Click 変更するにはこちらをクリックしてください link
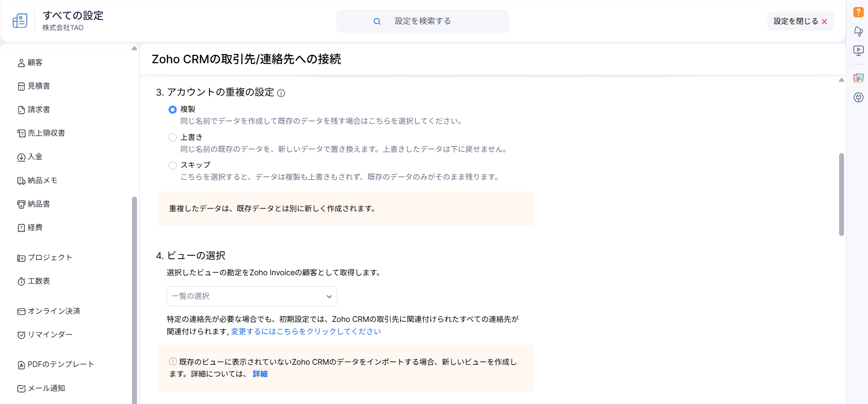The width and height of the screenshot is (868, 404). (x=306, y=332)
